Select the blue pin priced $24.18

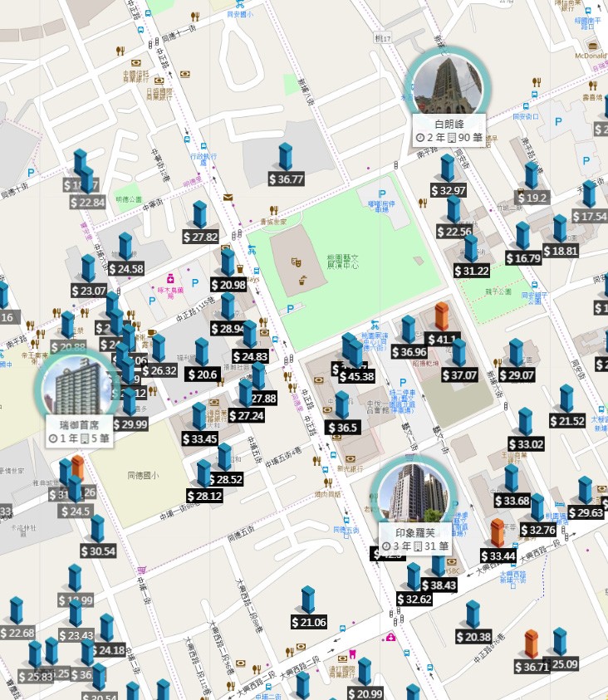coord(106,628)
